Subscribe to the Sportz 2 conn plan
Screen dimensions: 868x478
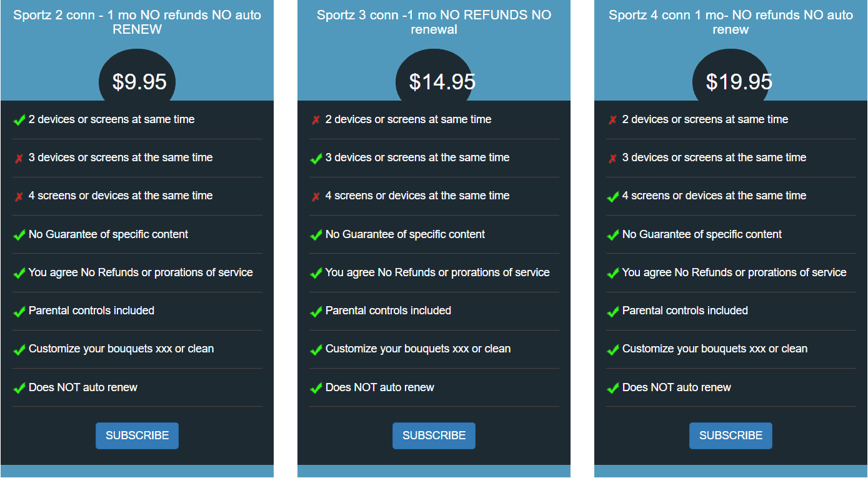coord(137,436)
